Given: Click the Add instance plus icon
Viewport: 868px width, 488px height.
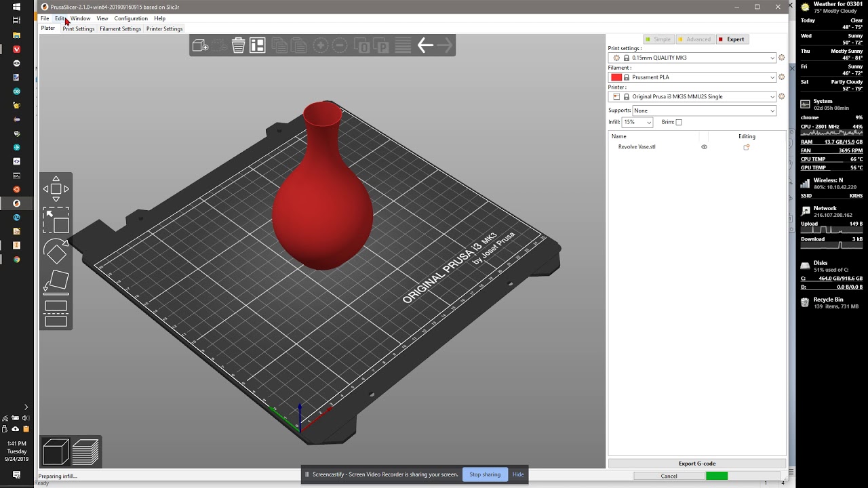Looking at the screenshot, I should tap(320, 45).
